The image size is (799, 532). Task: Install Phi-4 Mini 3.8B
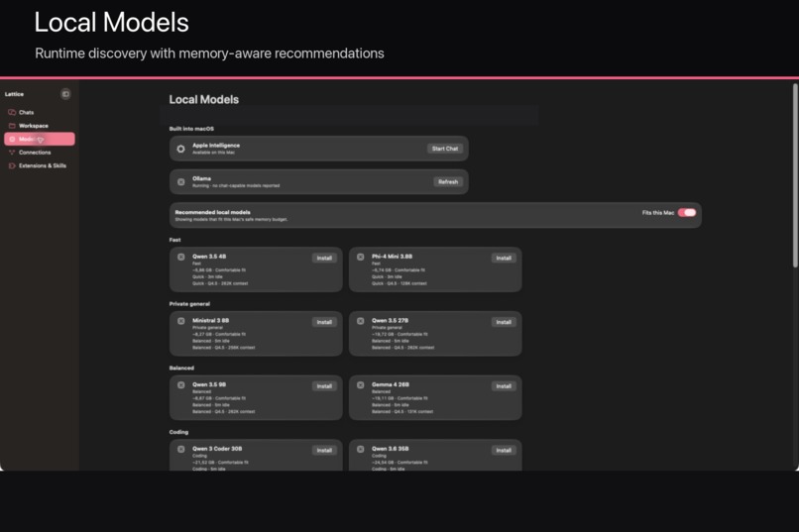pyautogui.click(x=504, y=259)
